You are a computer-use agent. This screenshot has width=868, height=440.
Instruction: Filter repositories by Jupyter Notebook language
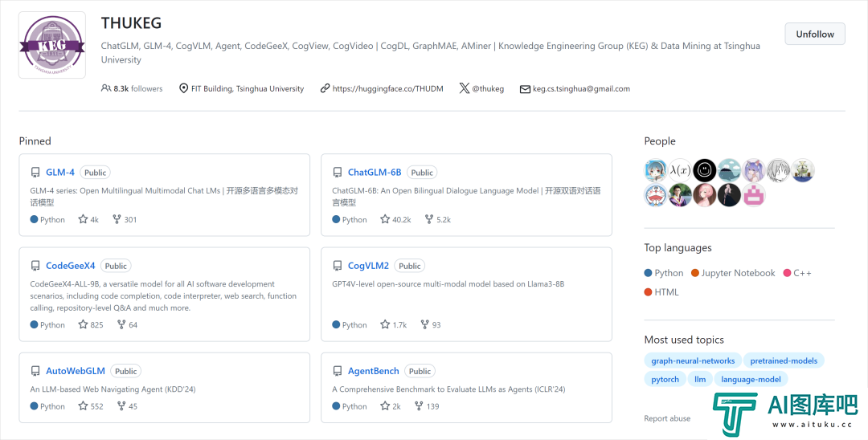733,273
